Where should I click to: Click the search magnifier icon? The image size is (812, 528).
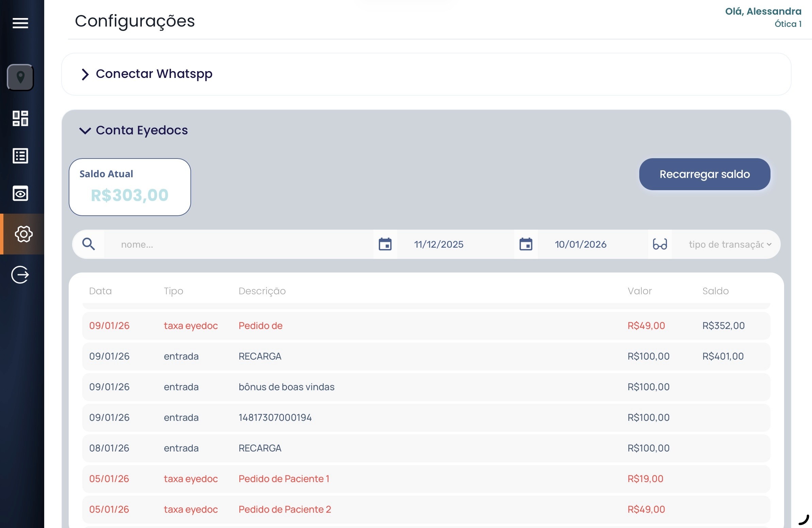tap(88, 244)
